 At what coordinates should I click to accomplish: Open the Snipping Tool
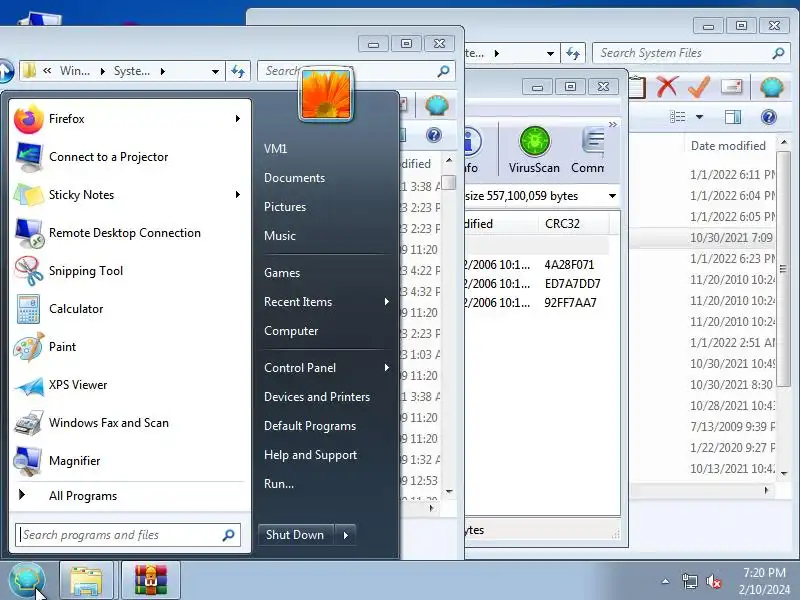pyautogui.click(x=130, y=271)
